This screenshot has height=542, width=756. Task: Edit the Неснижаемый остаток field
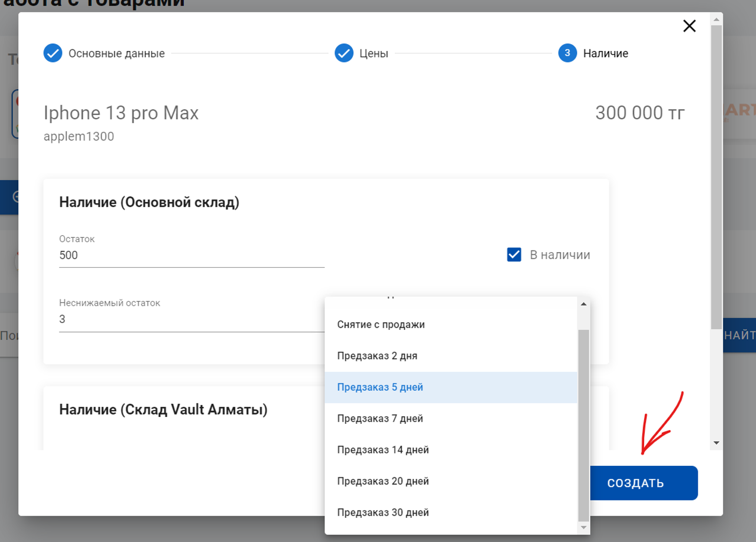(x=191, y=319)
